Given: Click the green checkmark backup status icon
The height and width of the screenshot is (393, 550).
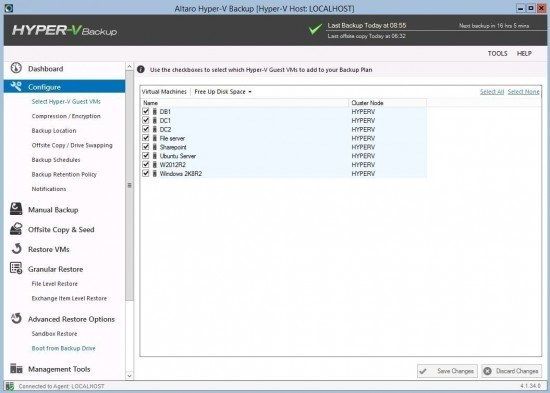Looking at the screenshot, I should [x=315, y=29].
